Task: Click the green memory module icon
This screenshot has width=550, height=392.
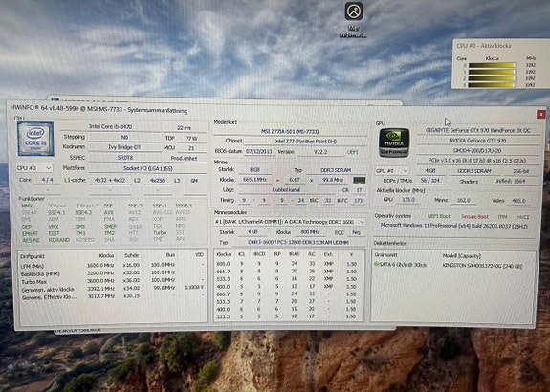Action: click(360, 180)
